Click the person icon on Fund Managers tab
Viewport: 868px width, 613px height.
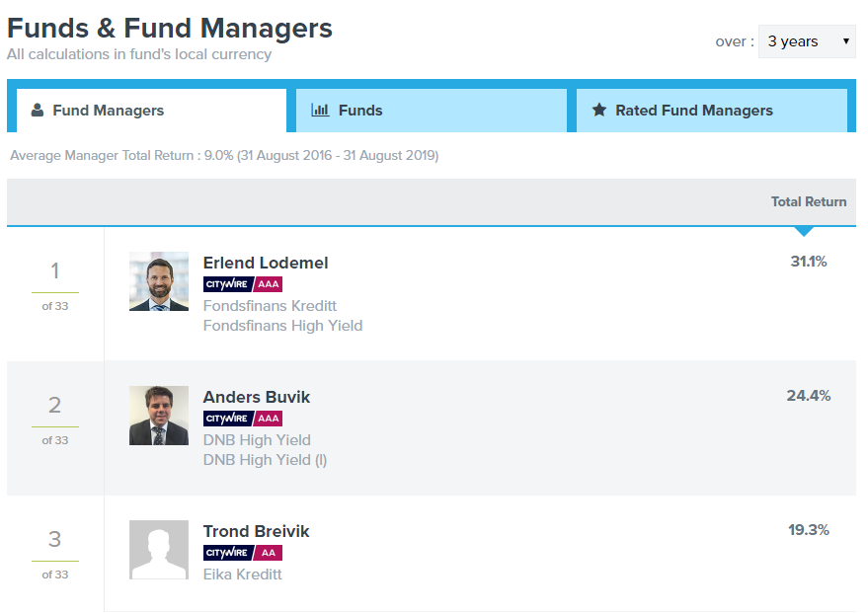pos(38,111)
